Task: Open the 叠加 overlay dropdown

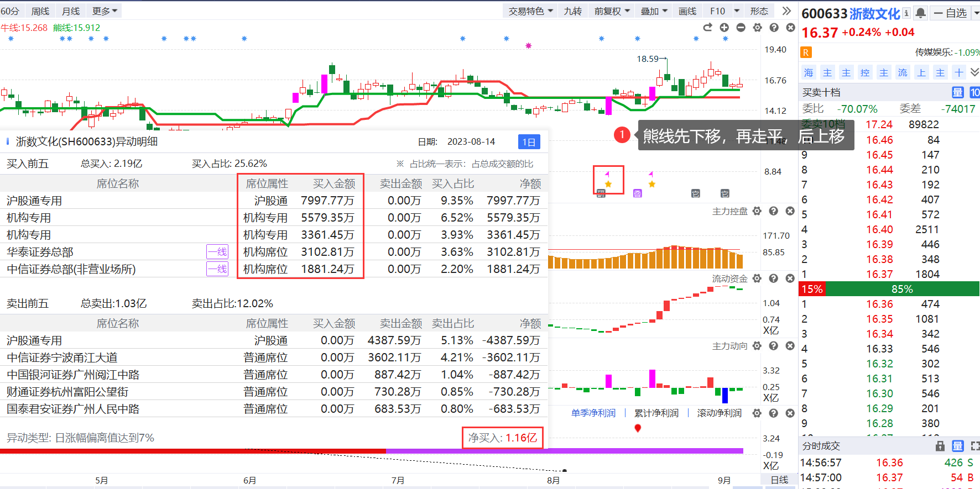Action: (x=654, y=11)
